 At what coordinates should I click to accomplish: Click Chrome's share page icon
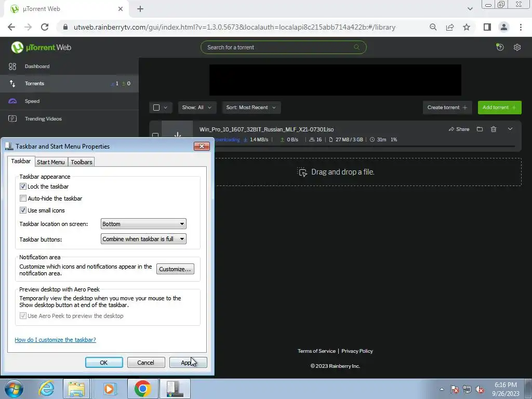coord(450,27)
